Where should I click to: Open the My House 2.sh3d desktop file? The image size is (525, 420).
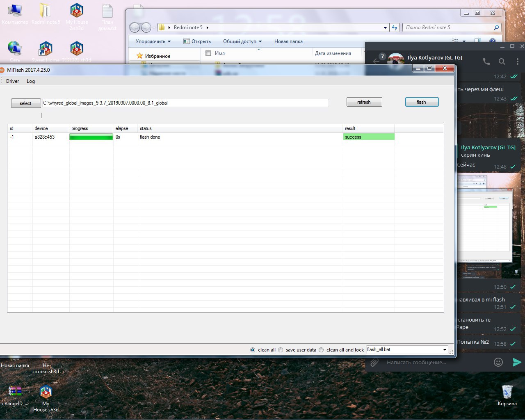pyautogui.click(x=77, y=16)
